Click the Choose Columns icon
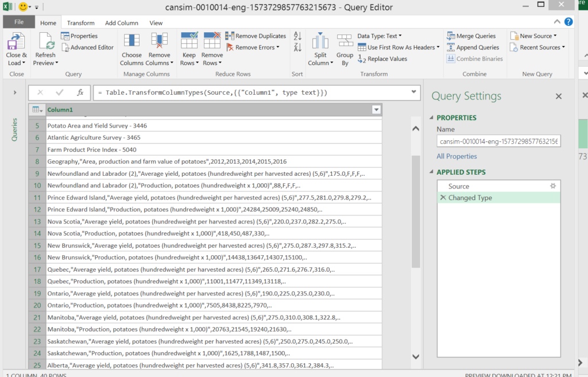The width and height of the screenshot is (588, 377). (x=131, y=41)
